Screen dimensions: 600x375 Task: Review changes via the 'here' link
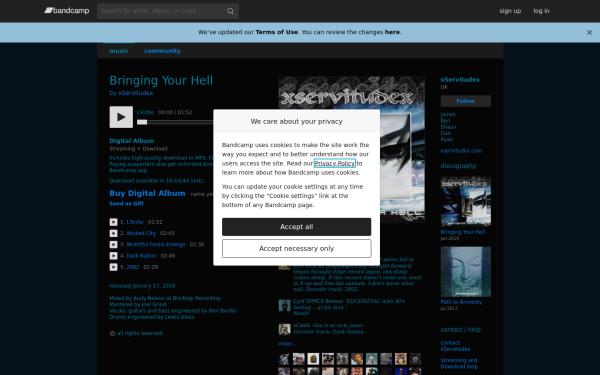392,32
